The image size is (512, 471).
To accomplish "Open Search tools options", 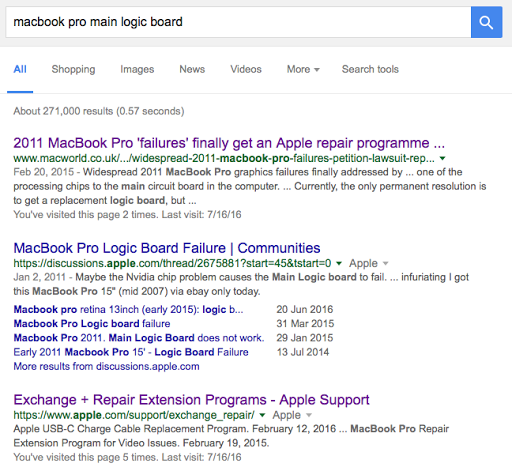I will click(x=370, y=69).
